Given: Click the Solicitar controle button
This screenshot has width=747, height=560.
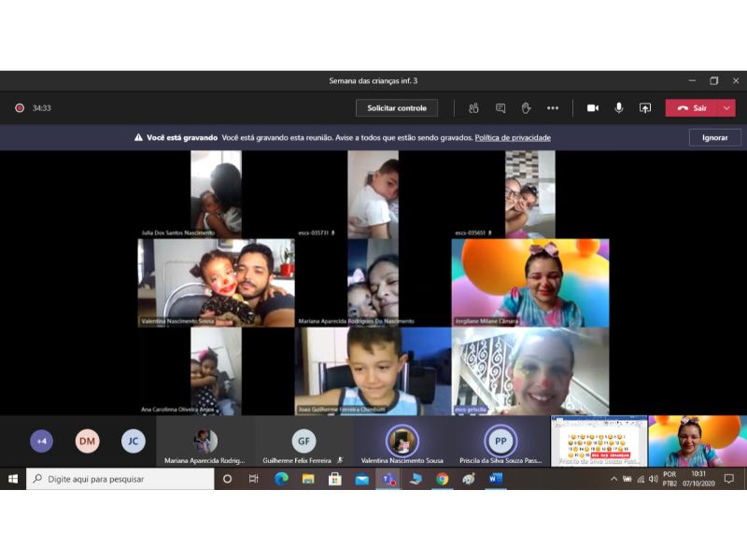Looking at the screenshot, I should (397, 108).
